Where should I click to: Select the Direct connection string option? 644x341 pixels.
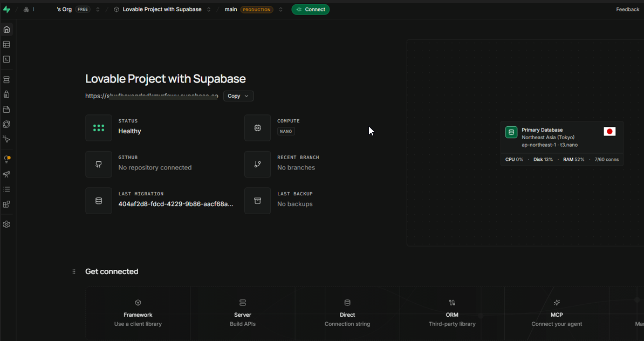coord(347,313)
